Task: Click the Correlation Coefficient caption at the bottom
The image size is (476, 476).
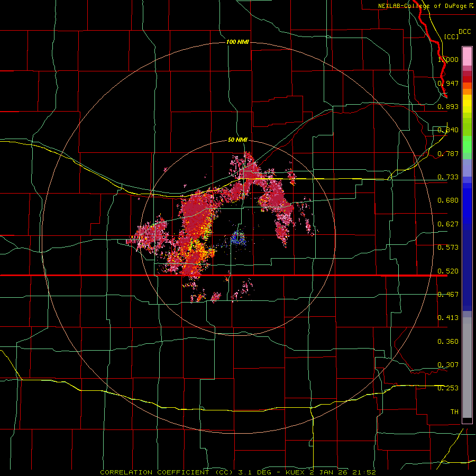Action: [238, 472]
